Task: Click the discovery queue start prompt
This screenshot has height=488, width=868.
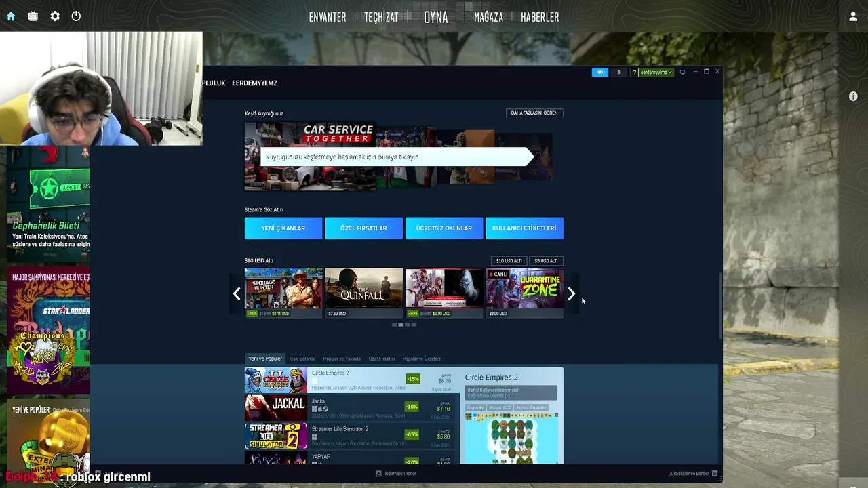Action: pyautogui.click(x=397, y=157)
